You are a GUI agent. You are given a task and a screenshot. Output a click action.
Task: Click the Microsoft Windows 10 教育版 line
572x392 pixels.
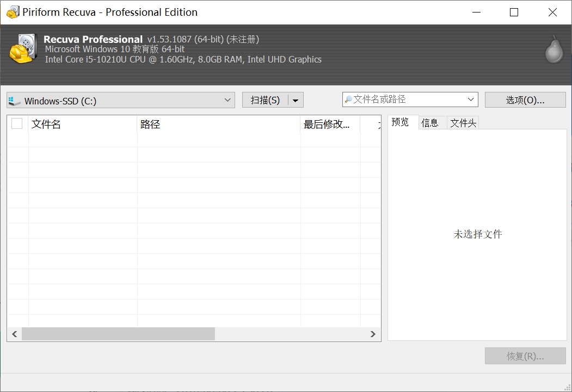pos(114,49)
